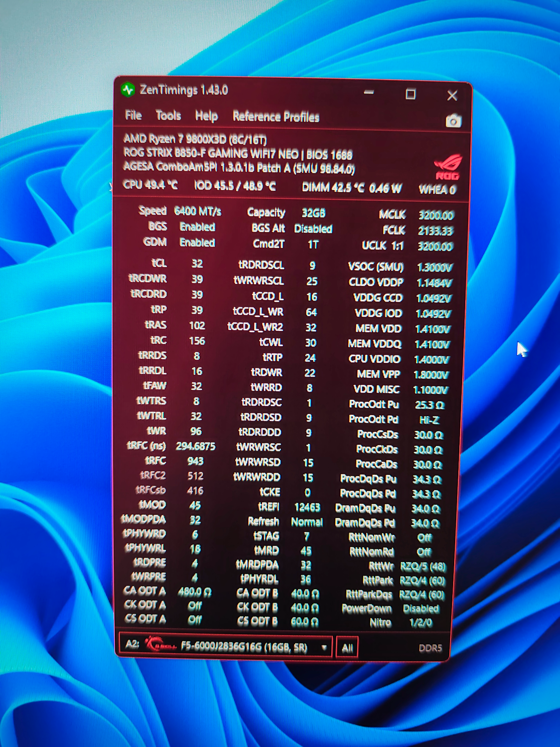
Task: Click the ProcOdt Pd value Hi-Z
Action: point(429,420)
